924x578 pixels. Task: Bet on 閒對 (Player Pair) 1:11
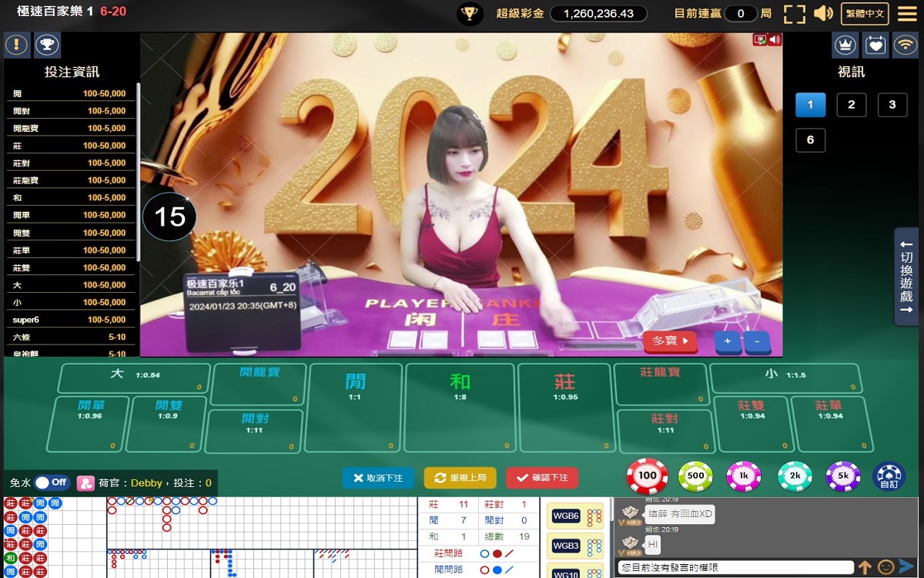tap(255, 431)
